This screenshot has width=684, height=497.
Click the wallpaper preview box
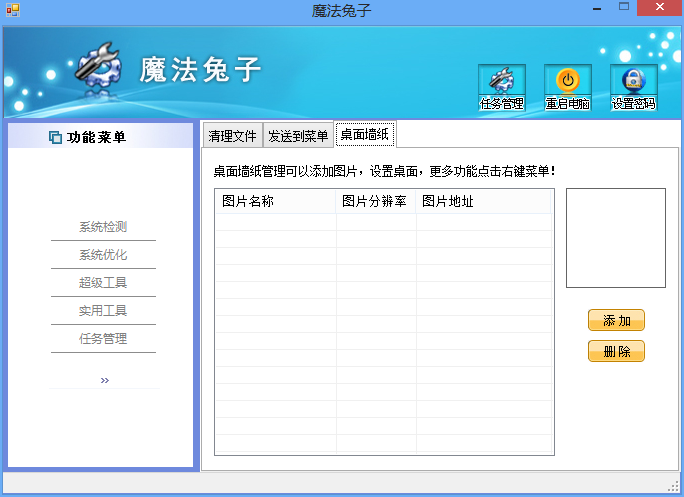[x=616, y=238]
